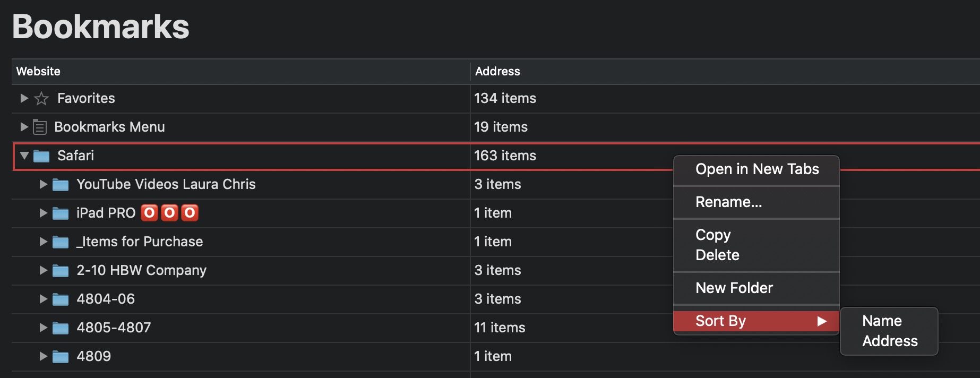Click the Website column header
The image size is (980, 378).
[38, 72]
